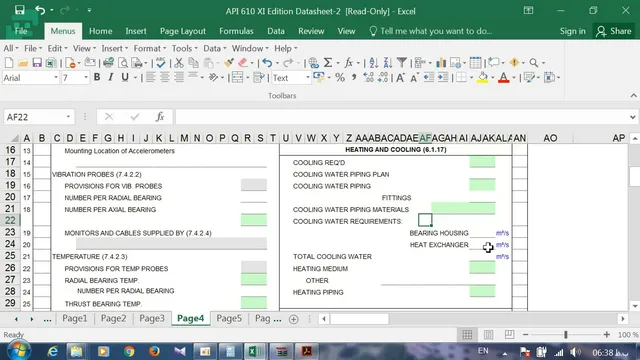Open the font size 7 dropdown
The width and height of the screenshot is (640, 360).
86,78
